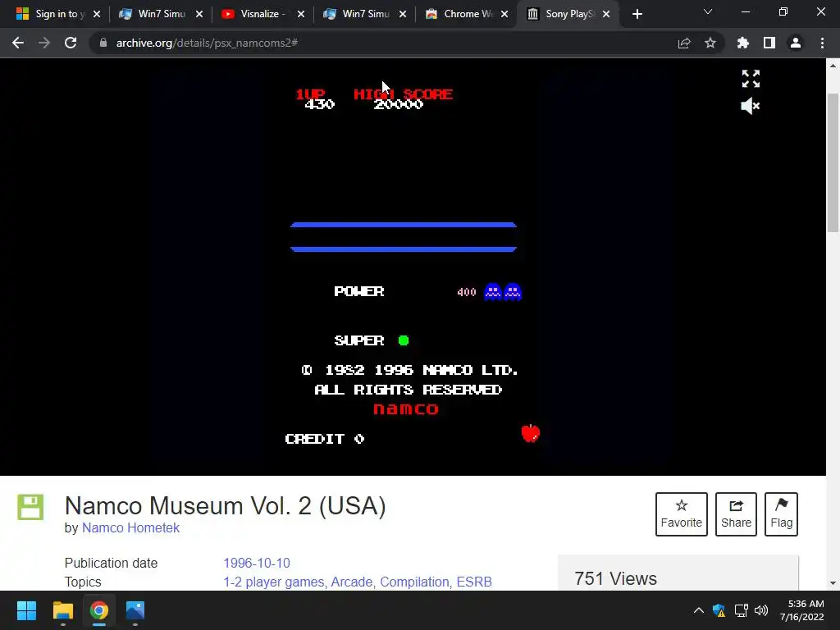
Task: Click the scrollbar up arrow
Action: click(833, 66)
